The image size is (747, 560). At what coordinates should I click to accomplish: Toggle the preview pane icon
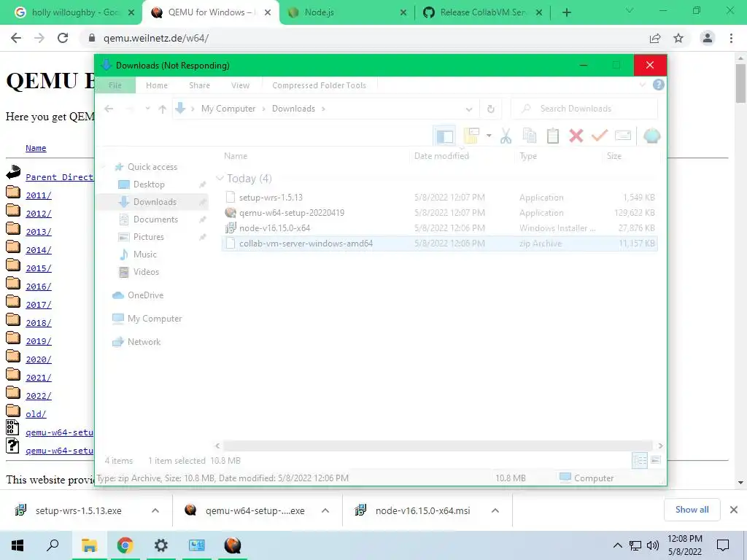click(444, 136)
